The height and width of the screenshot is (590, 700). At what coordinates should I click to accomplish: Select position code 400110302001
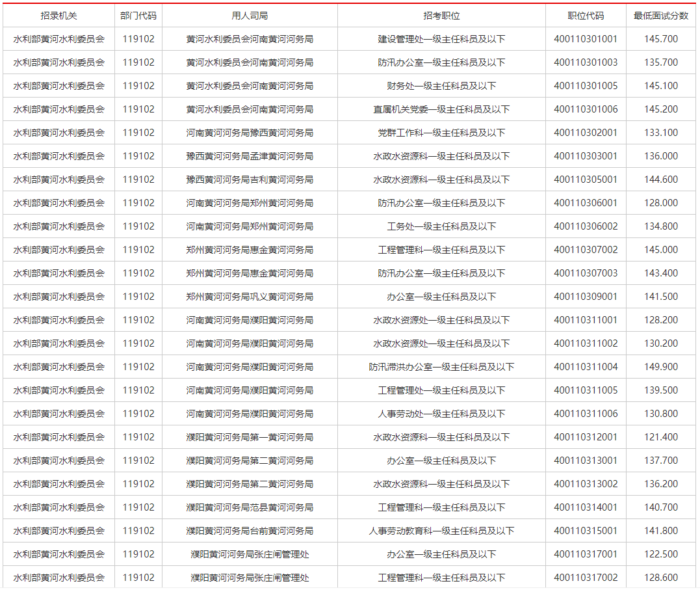(x=586, y=133)
